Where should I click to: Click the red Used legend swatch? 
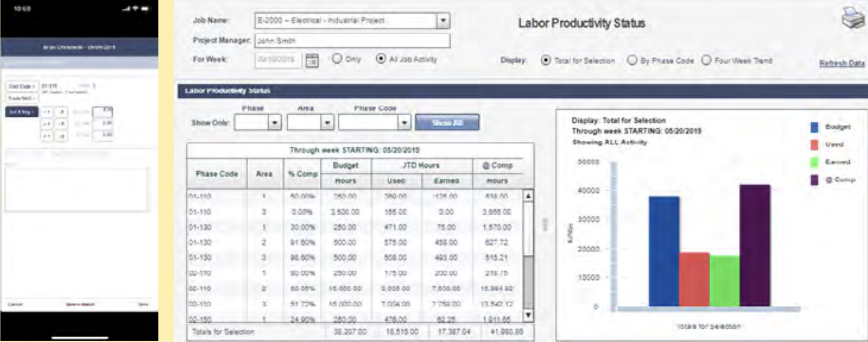pyautogui.click(x=815, y=145)
